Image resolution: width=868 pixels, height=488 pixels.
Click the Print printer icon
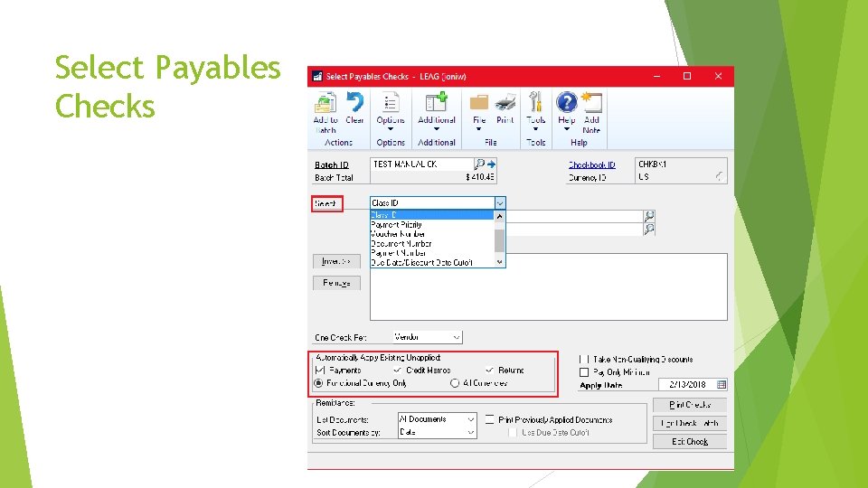(x=505, y=103)
